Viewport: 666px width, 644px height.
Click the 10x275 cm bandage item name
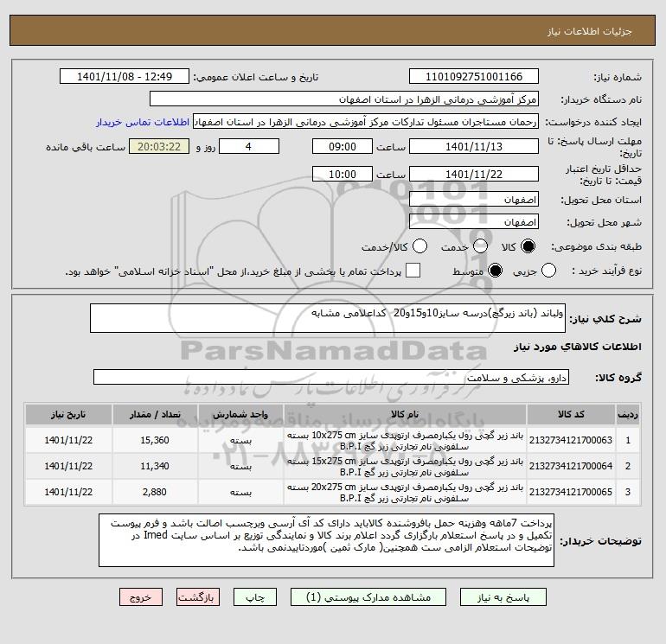pyautogui.click(x=405, y=441)
